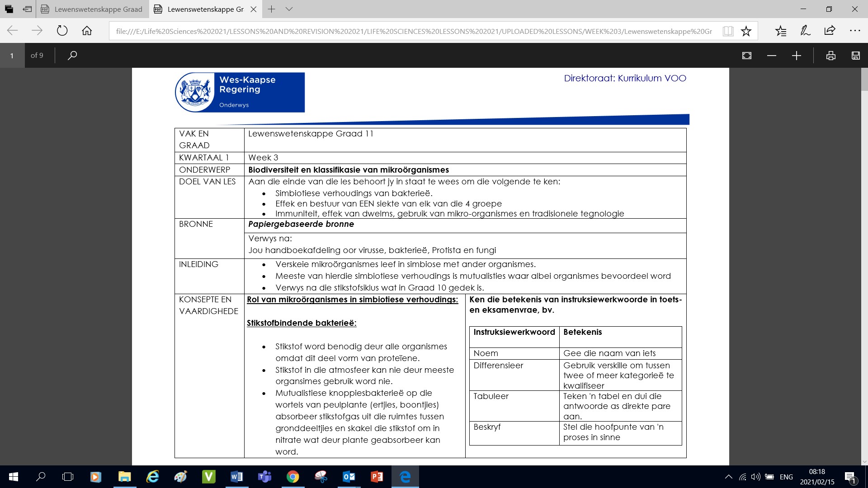Expand the tab previews chevron

(x=289, y=9)
